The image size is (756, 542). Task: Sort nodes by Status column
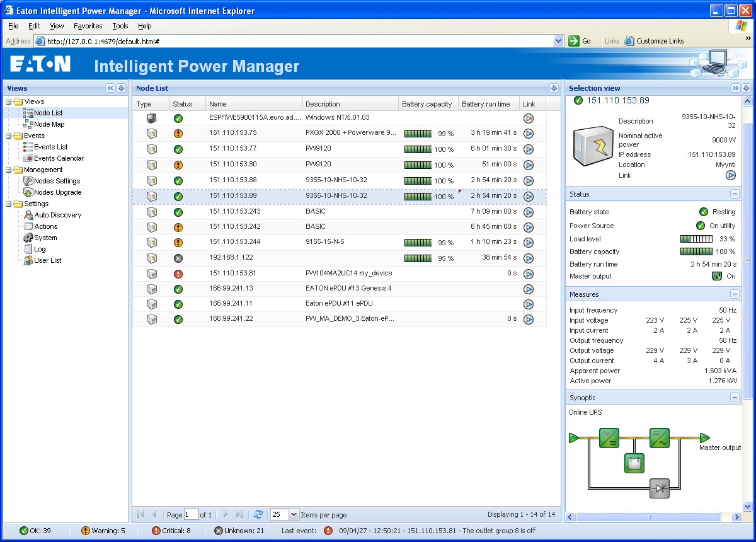(187, 104)
